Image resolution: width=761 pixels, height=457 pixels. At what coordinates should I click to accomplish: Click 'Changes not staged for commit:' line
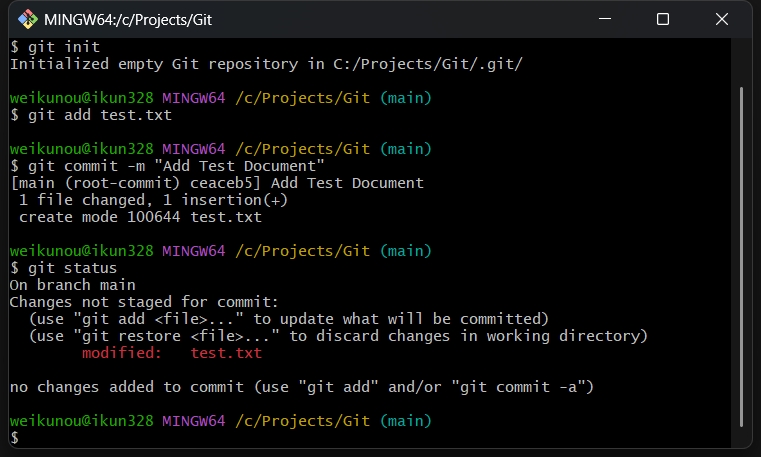click(x=144, y=302)
